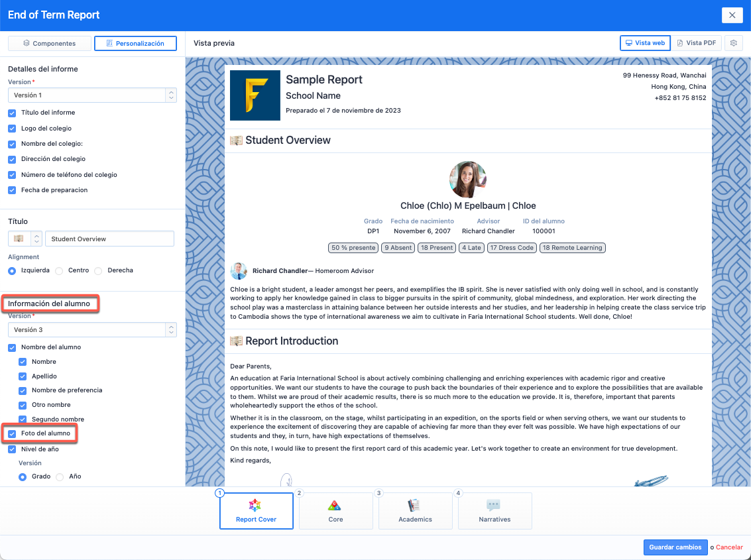This screenshot has width=751, height=560.
Task: Click the settings gear icon in preview toolbar
Action: click(733, 43)
